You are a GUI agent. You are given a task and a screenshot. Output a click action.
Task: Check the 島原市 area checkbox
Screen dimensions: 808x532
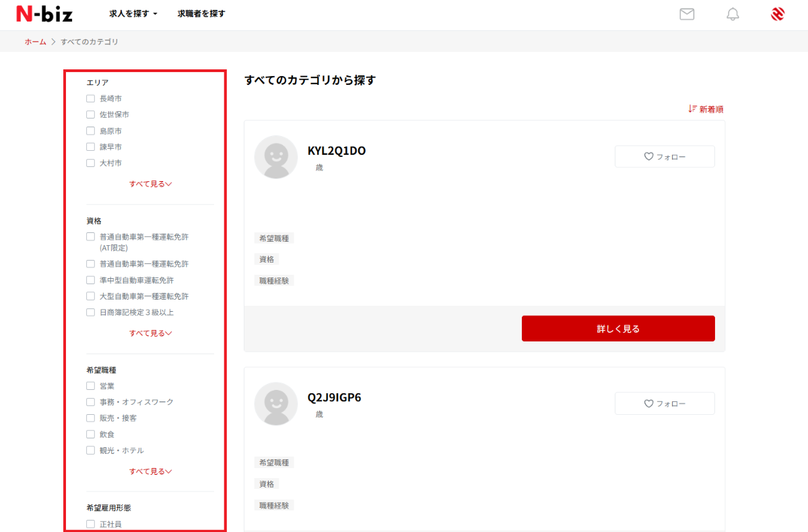[x=90, y=131]
